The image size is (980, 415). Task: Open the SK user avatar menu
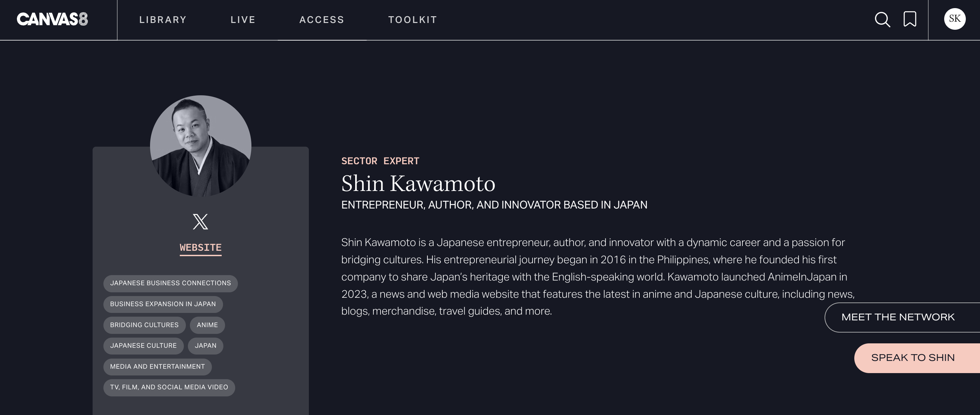pos(955,19)
